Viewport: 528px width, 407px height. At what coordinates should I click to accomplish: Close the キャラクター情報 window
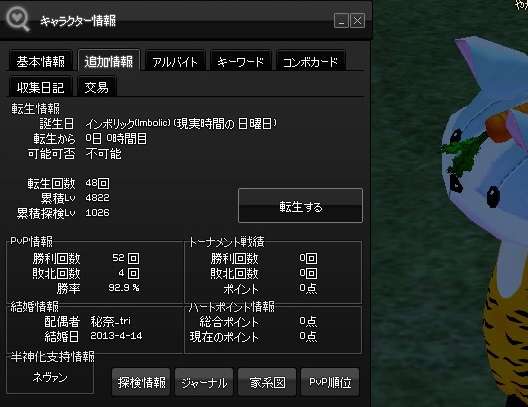(357, 21)
